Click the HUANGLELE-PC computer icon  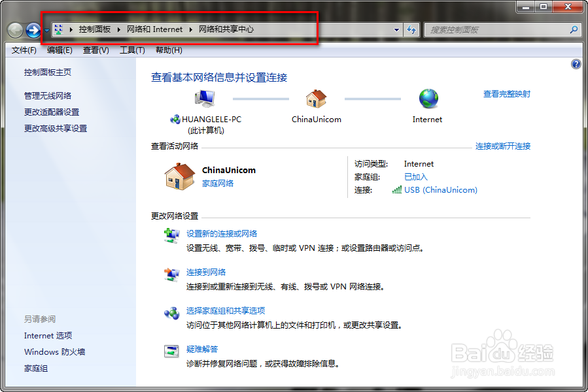(205, 99)
